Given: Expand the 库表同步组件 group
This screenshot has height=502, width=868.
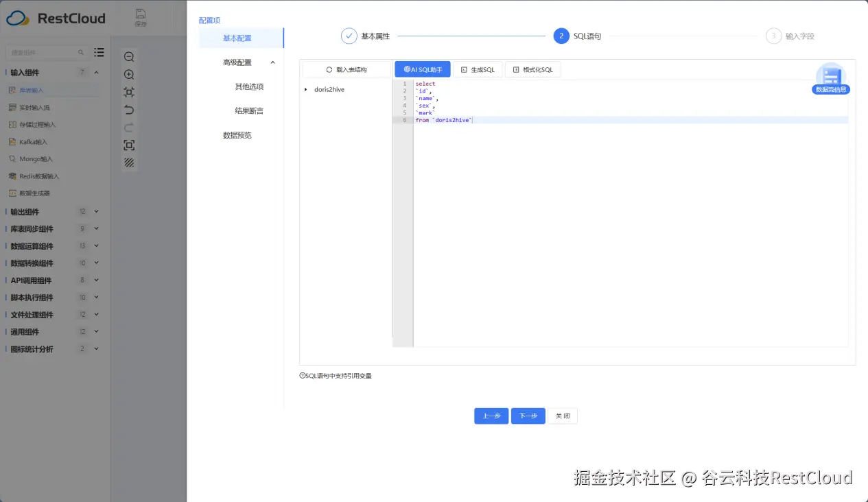Looking at the screenshot, I should [x=96, y=229].
